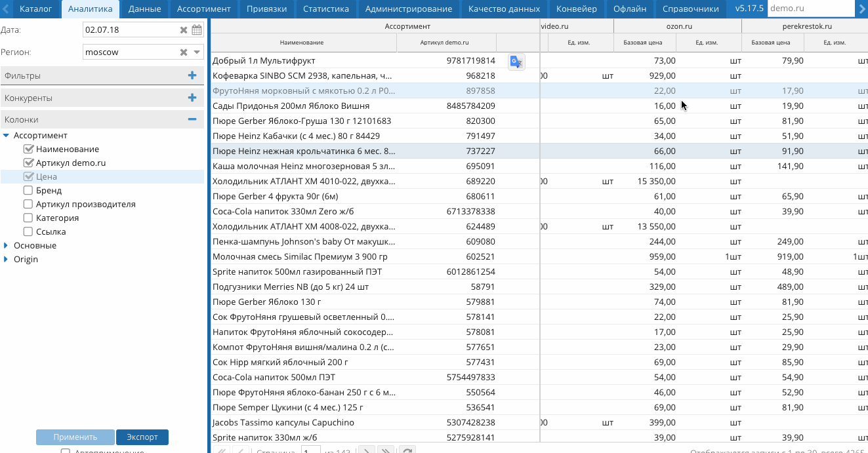This screenshot has width=868, height=453.
Task: Click the perekrestok.ru column group header
Action: click(805, 26)
